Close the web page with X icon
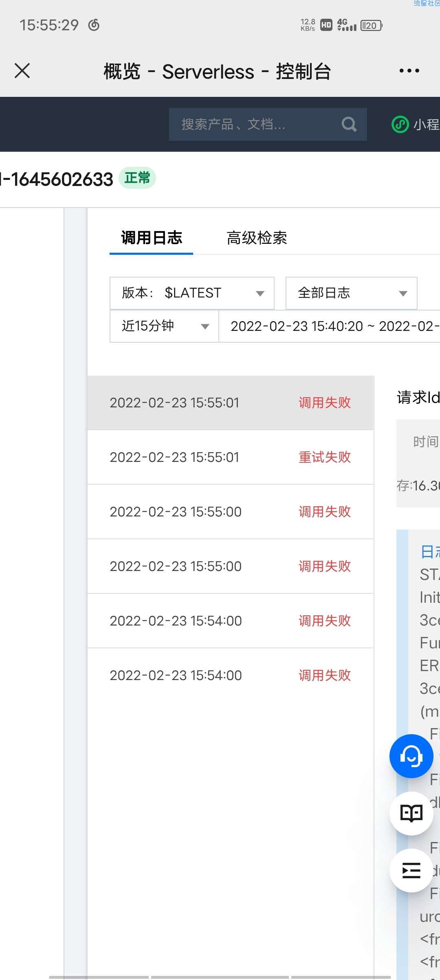The width and height of the screenshot is (440, 980). pos(22,71)
